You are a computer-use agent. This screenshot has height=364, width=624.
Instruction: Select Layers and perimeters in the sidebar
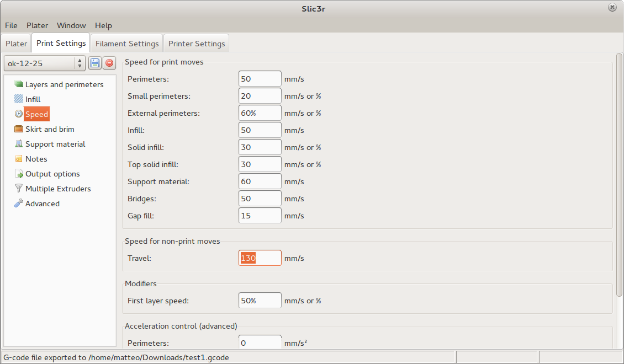(x=65, y=84)
